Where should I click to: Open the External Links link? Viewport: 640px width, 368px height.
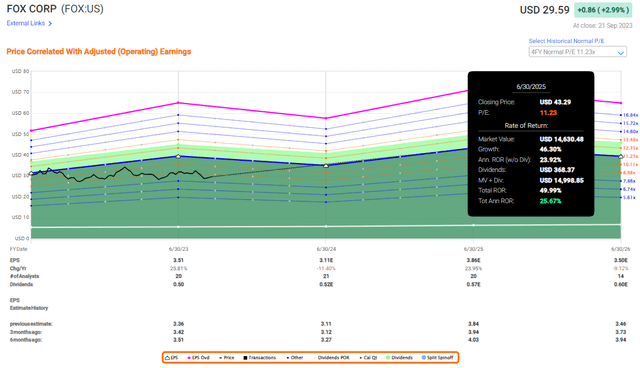pyautogui.click(x=26, y=23)
